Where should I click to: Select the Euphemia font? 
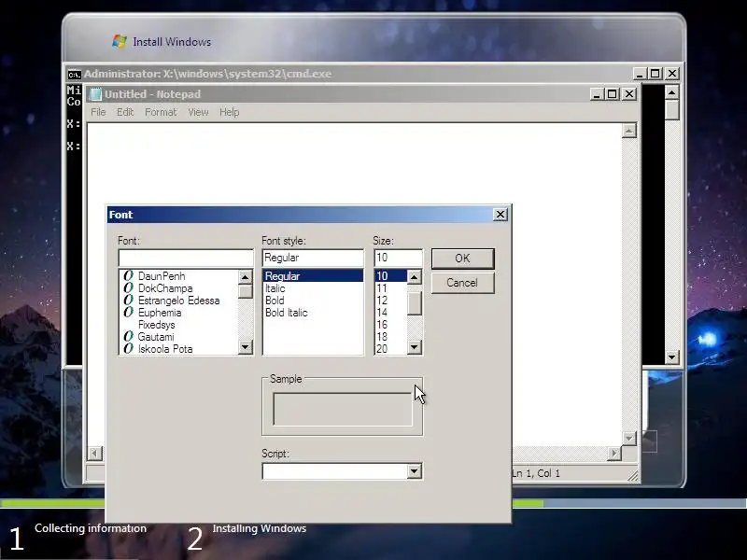point(178,313)
